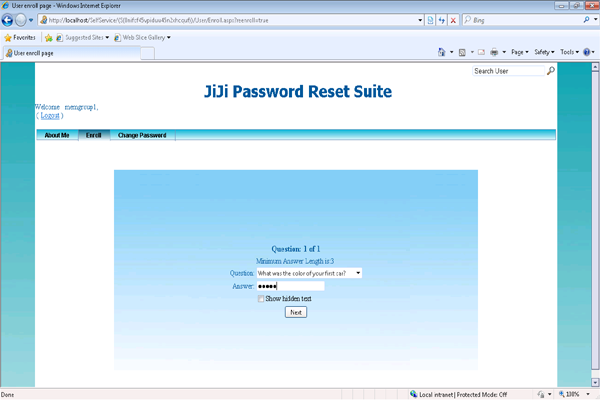Screen dimensions: 600x400
Task: Open the search provider dropdown arrow
Action: point(595,19)
